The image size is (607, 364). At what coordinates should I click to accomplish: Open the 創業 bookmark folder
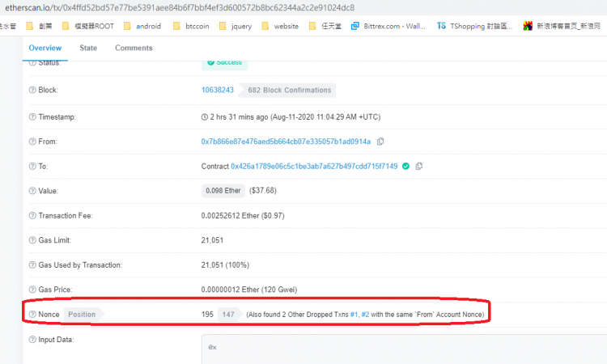pos(39,26)
